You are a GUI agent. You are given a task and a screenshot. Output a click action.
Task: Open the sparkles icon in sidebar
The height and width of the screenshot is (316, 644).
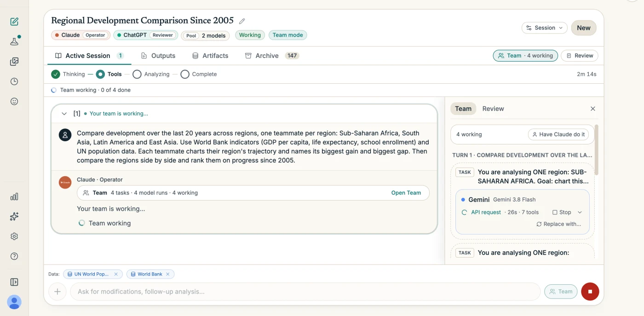point(14,216)
